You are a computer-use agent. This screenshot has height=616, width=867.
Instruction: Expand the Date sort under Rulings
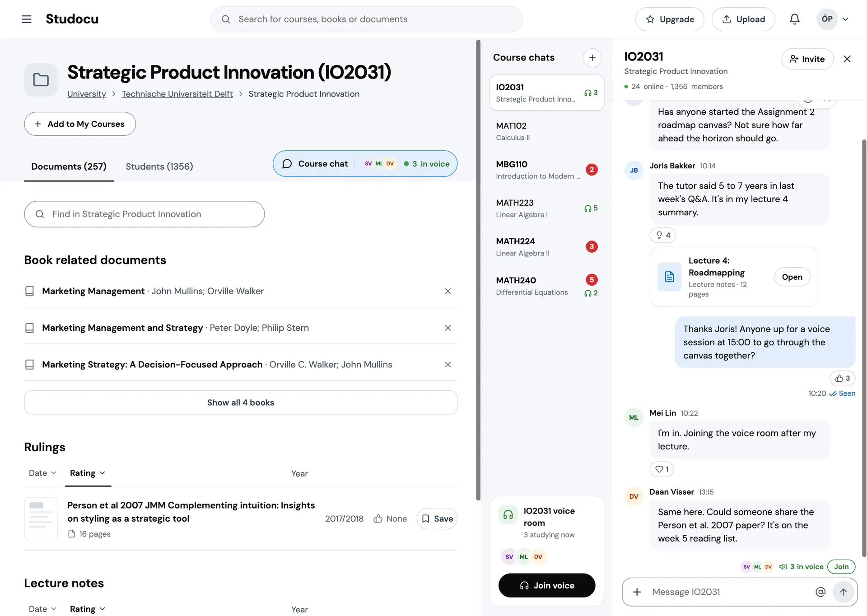pos(42,473)
